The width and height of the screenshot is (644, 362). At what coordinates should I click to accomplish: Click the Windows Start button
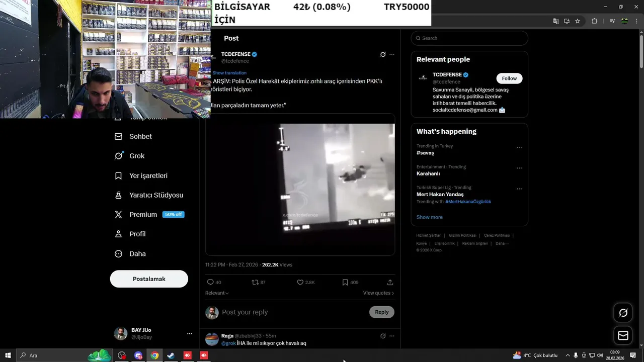click(8, 355)
